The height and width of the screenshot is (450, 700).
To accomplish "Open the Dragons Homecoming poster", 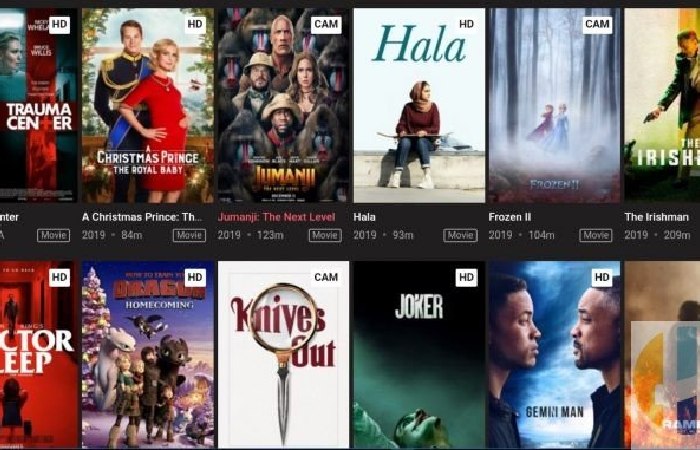I will (148, 354).
